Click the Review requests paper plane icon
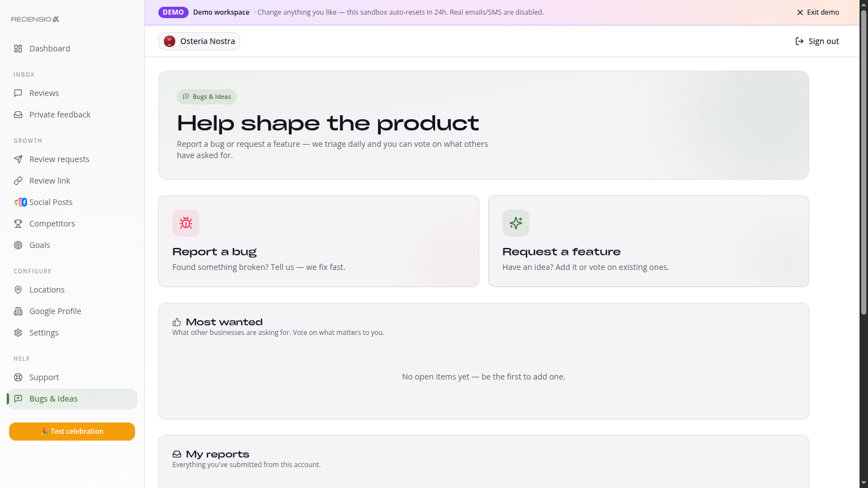This screenshot has height=488, width=868. [18, 159]
